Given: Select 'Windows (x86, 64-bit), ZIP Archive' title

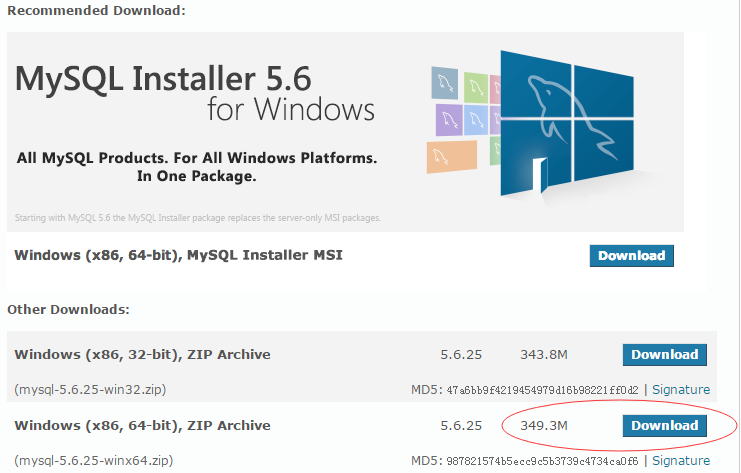Looking at the screenshot, I should (142, 425).
